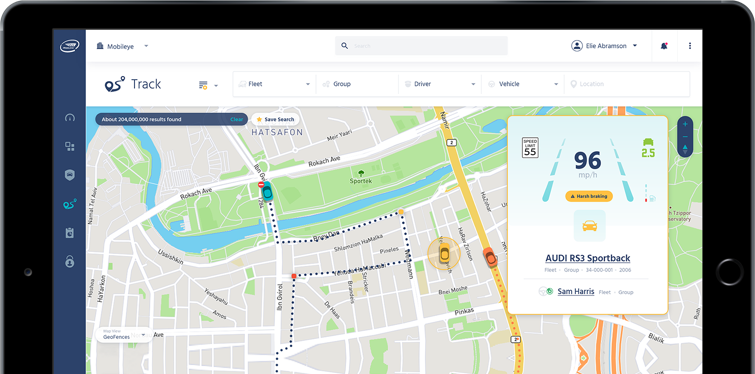The image size is (755, 374).
Task: Select the yellow highlighted car on map
Action: click(x=444, y=253)
